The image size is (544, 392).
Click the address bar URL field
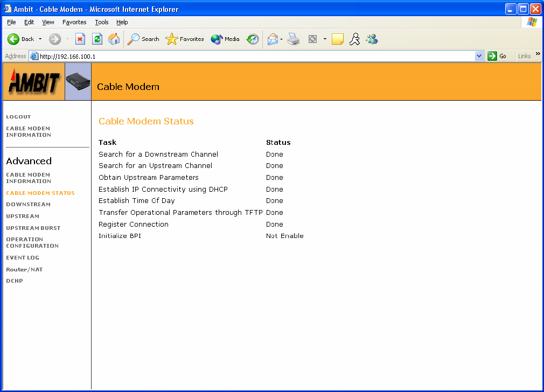coord(253,56)
